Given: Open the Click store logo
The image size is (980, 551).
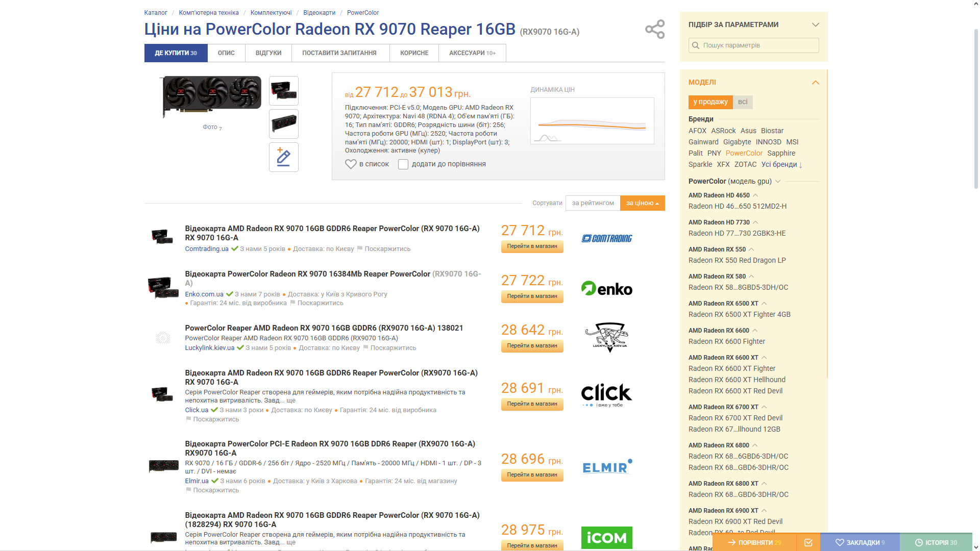Looking at the screenshot, I should pos(607,395).
